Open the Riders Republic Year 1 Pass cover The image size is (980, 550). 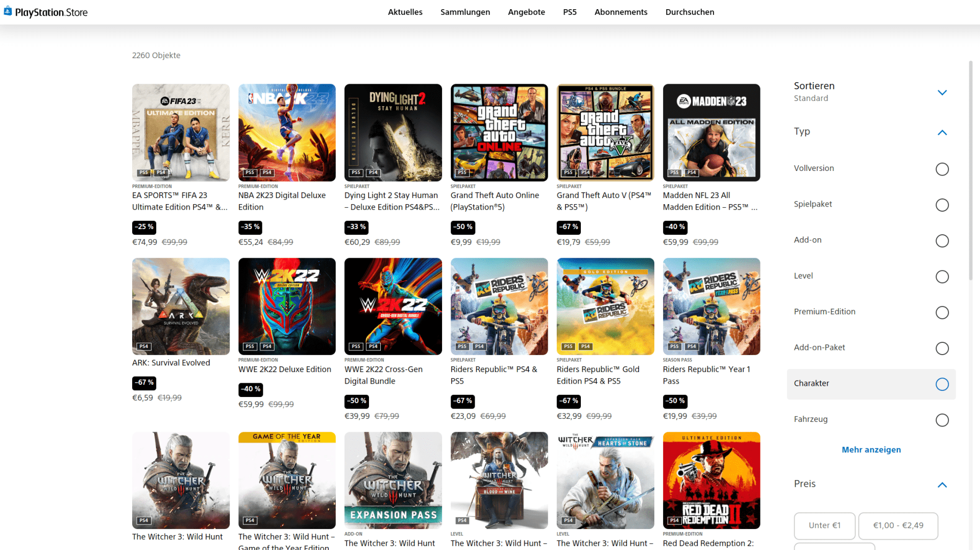712,307
